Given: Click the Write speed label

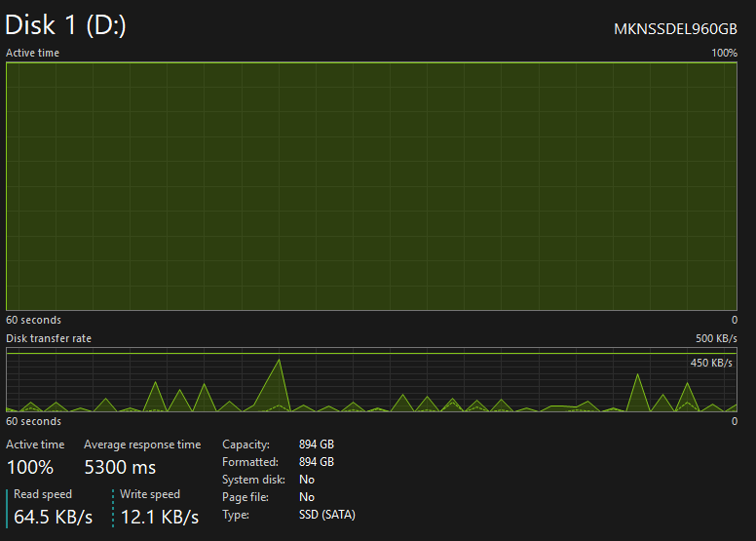Looking at the screenshot, I should tap(150, 494).
